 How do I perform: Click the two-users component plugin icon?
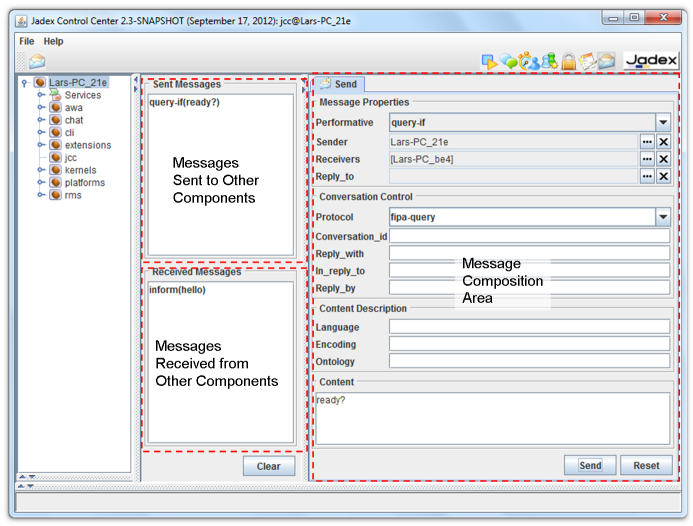coord(548,62)
